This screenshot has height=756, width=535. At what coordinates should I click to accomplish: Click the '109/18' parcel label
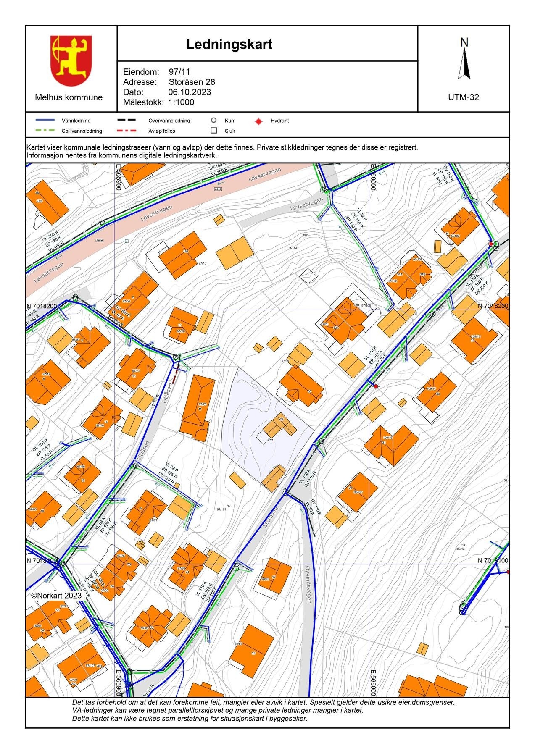pos(476,337)
